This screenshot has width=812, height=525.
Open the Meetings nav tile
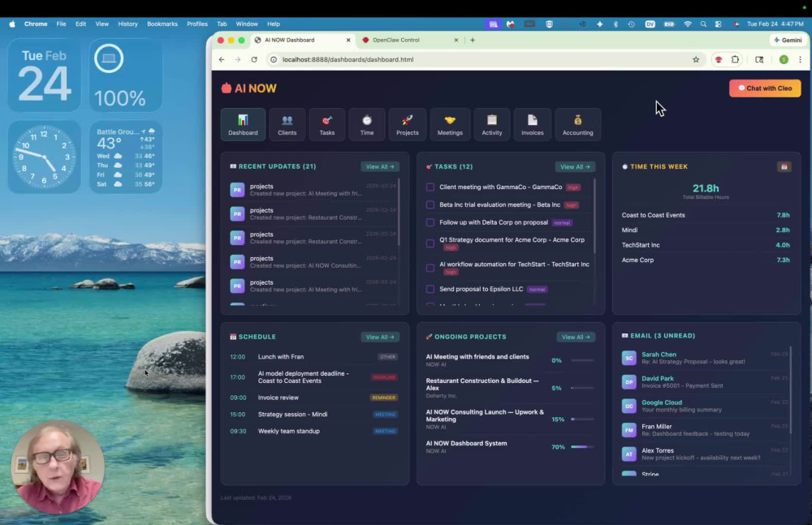click(450, 124)
